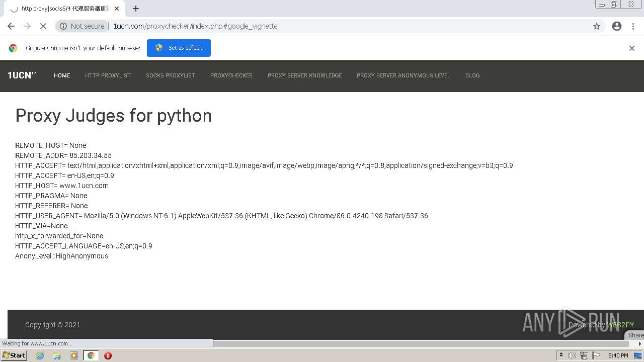
Task: Click the HTTP_VIA=None line
Action: (x=41, y=226)
